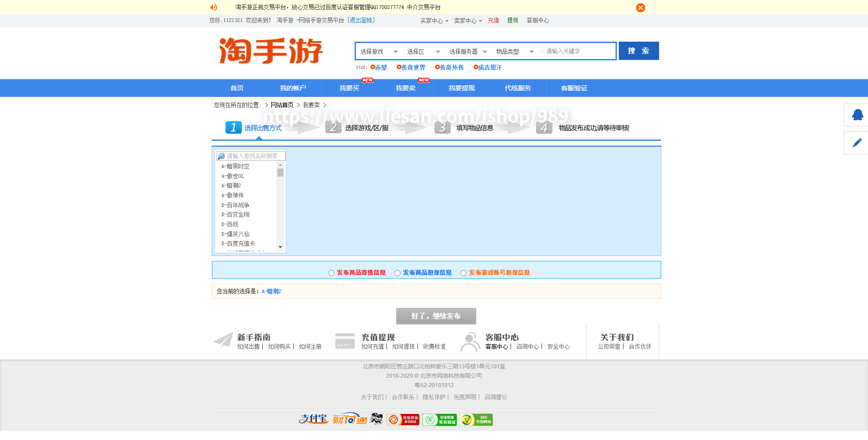Screen dimensions: 868x440
Task: Click the 隐私保护 footer link
Action: click(x=434, y=397)
